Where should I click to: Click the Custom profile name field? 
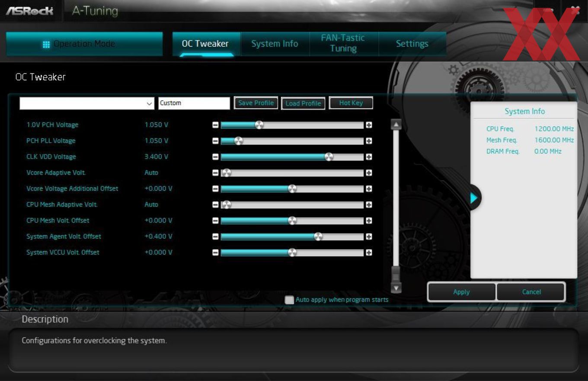(x=194, y=103)
